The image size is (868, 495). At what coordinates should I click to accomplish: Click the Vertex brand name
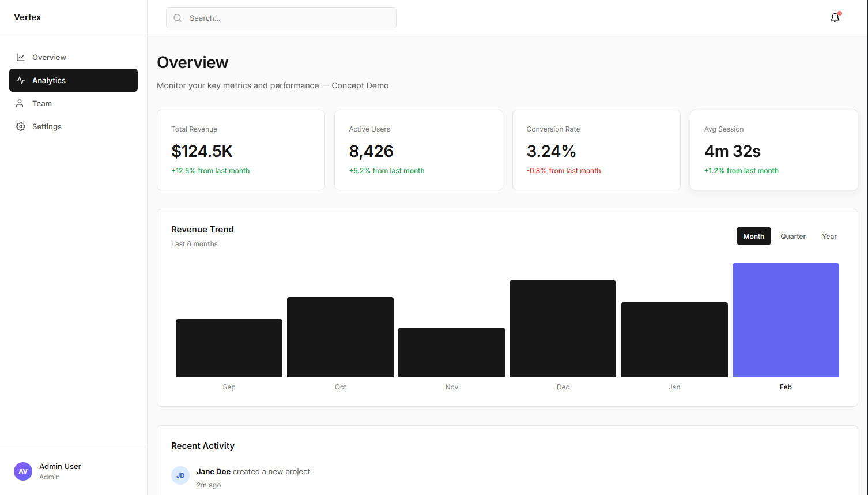tap(27, 17)
